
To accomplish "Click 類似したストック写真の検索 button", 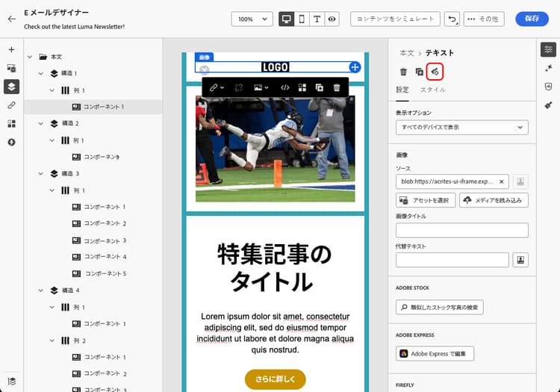I will tap(439, 307).
